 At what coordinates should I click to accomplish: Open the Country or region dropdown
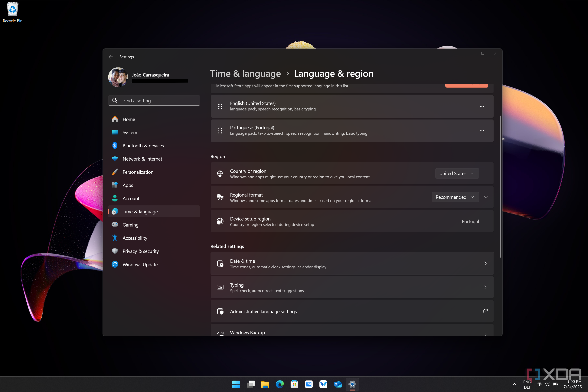457,173
